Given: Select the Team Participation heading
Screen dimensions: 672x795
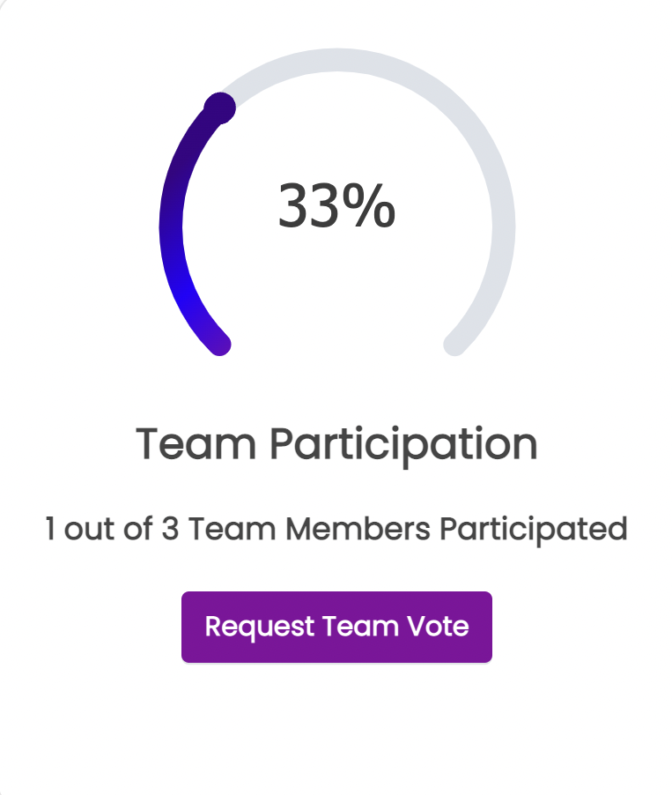Looking at the screenshot, I should 336,444.
